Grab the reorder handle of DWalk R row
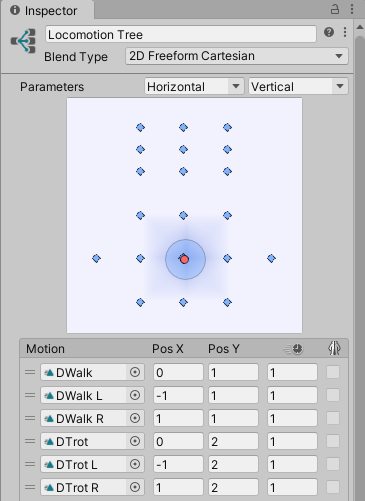This screenshot has width=365, height=501. (30, 418)
